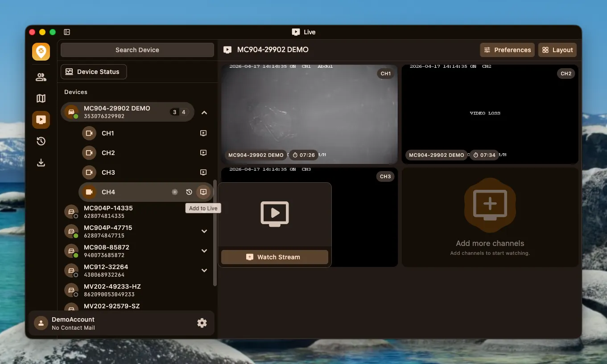The width and height of the screenshot is (607, 364).
Task: Open the Downloads icon in left rail
Action: coord(41,163)
